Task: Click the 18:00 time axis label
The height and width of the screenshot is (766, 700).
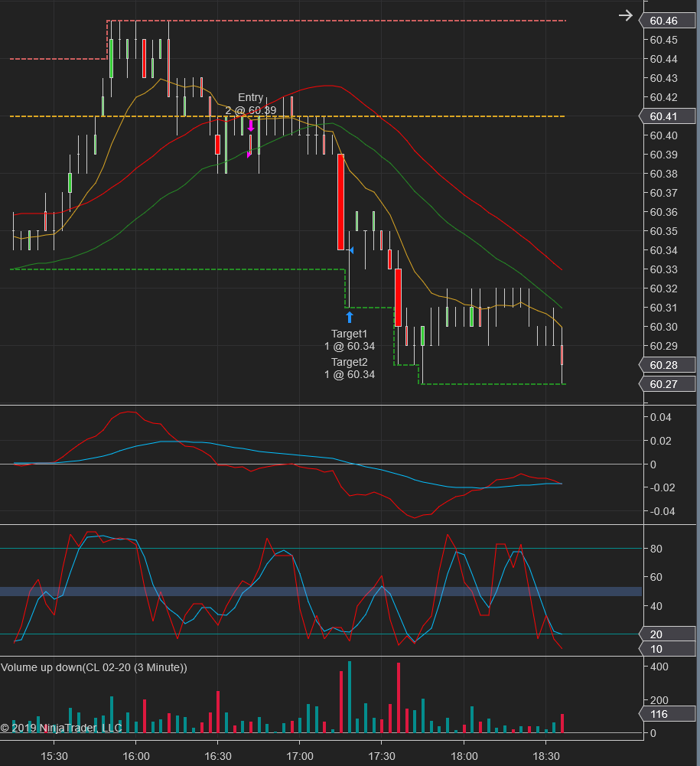Action: coord(464,756)
